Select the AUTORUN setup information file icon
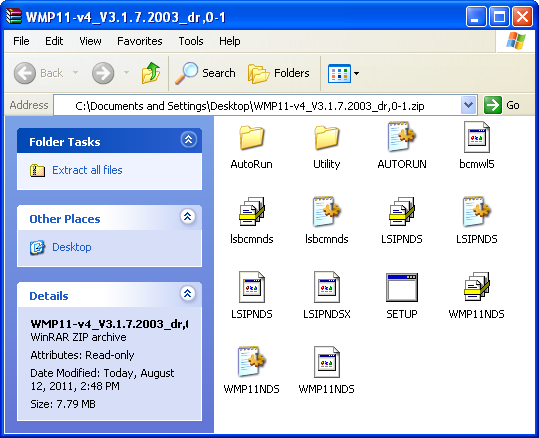This screenshot has width=539, height=438. coord(402,137)
